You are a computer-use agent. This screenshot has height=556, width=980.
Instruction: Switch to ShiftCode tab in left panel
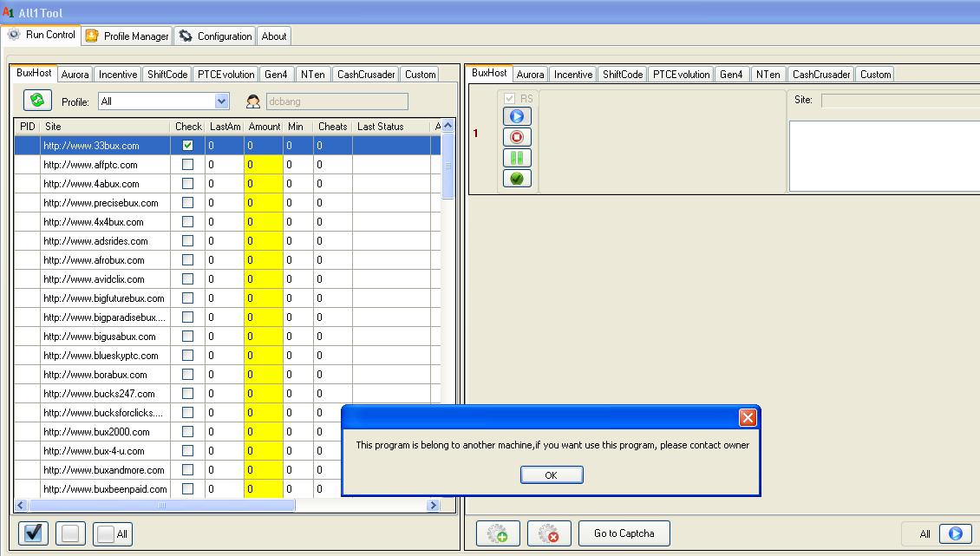(167, 75)
